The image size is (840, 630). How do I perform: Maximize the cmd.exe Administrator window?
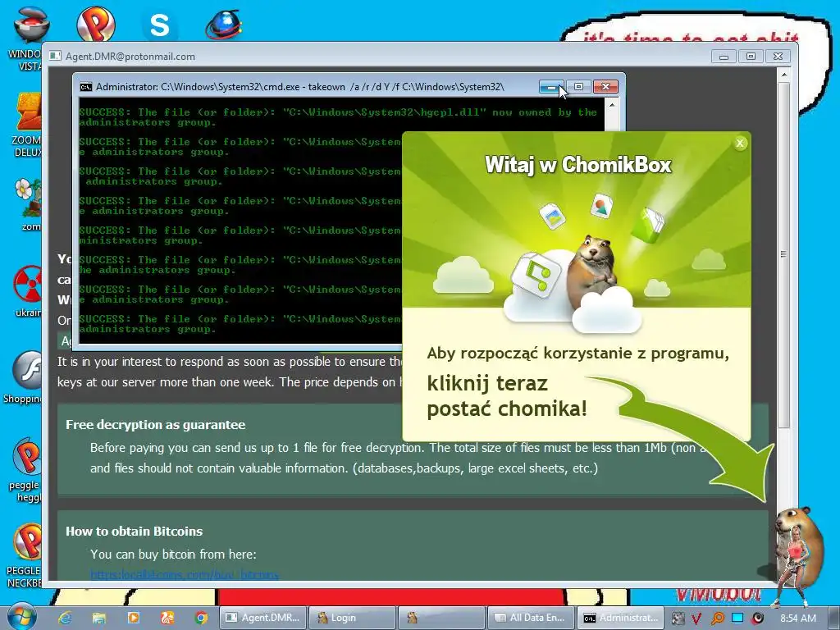[578, 87]
